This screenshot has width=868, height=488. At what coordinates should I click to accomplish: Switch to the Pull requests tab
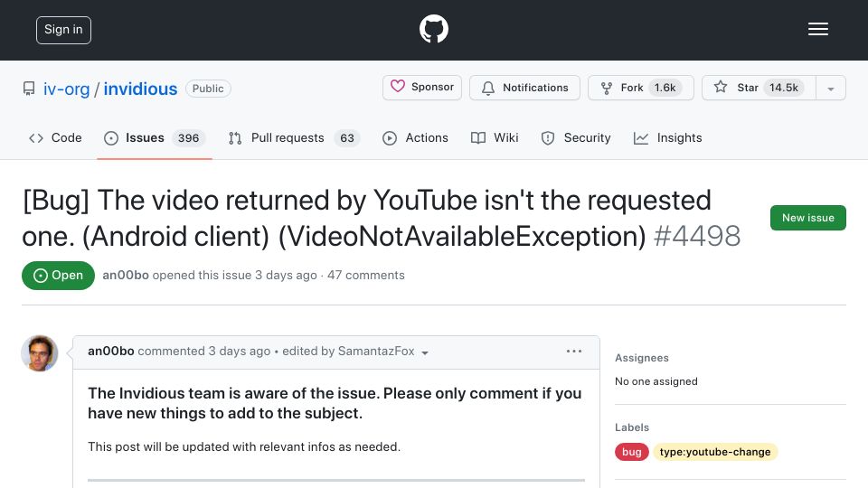click(294, 137)
